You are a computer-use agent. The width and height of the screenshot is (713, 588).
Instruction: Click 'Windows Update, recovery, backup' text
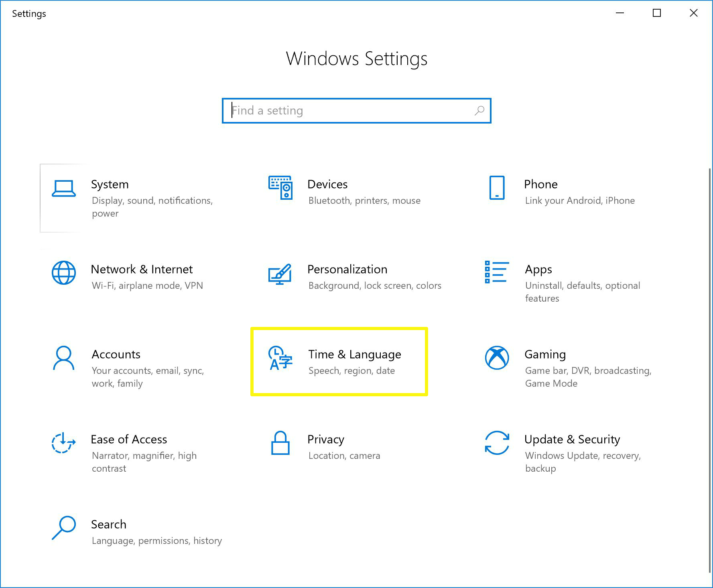[583, 462]
